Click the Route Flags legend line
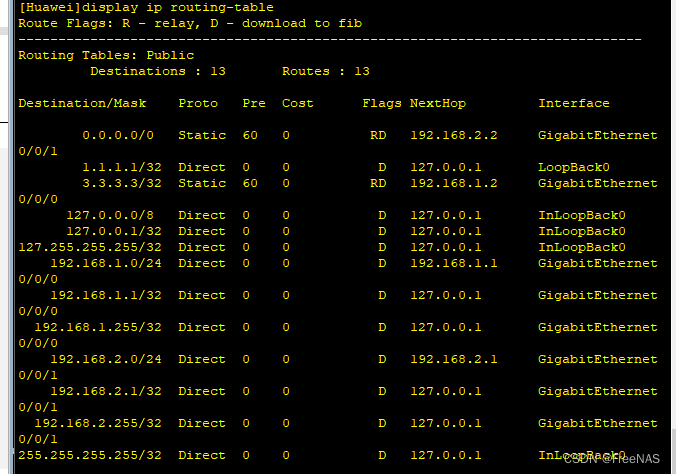Image resolution: width=676 pixels, height=474 pixels. point(190,23)
